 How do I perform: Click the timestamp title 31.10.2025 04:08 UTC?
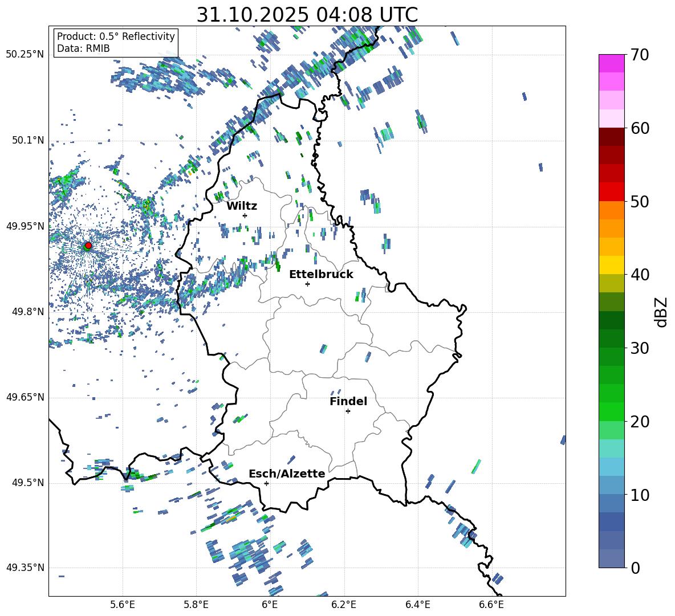pos(307,15)
